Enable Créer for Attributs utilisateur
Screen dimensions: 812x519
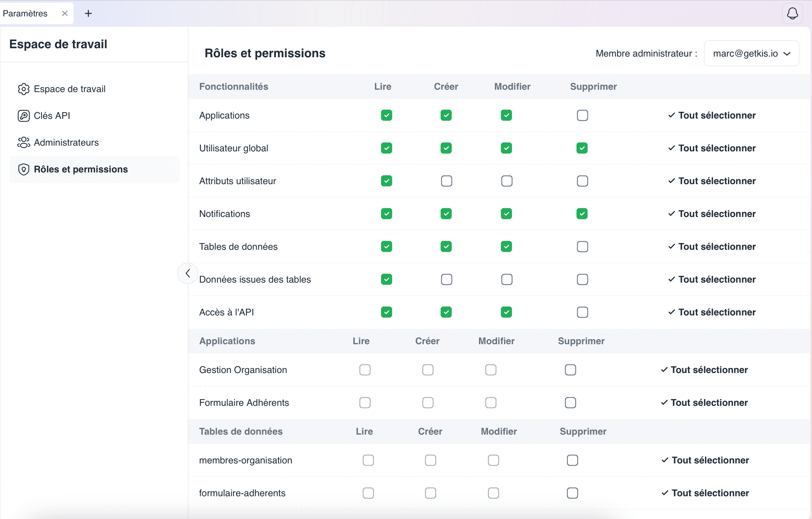coord(446,181)
